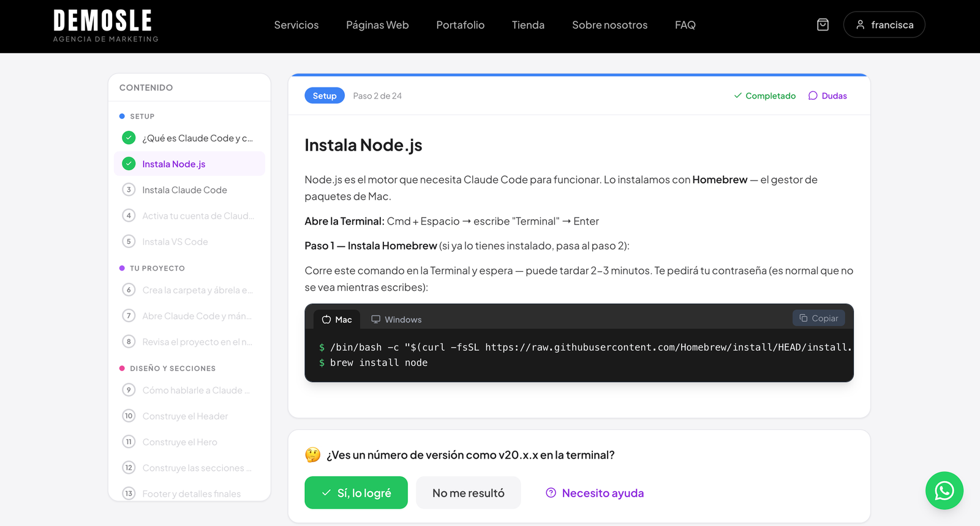Switch to the Mac code tab
This screenshot has height=526, width=980.
click(x=337, y=320)
